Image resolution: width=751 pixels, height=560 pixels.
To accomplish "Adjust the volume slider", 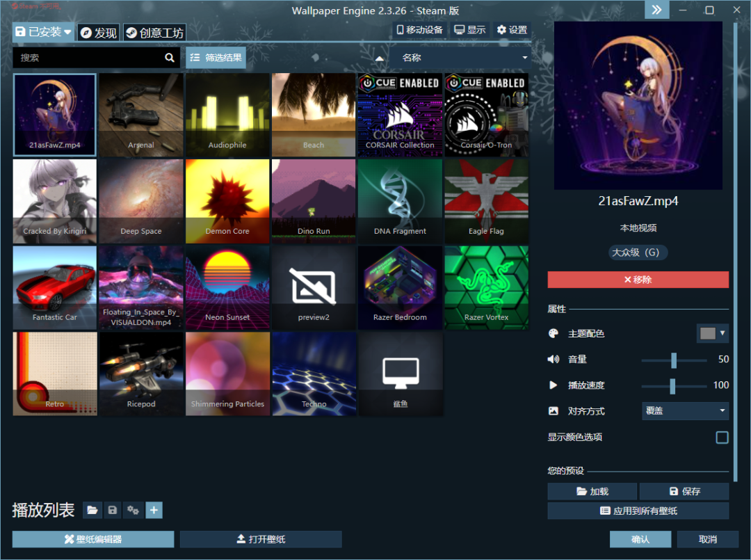I will (x=674, y=360).
